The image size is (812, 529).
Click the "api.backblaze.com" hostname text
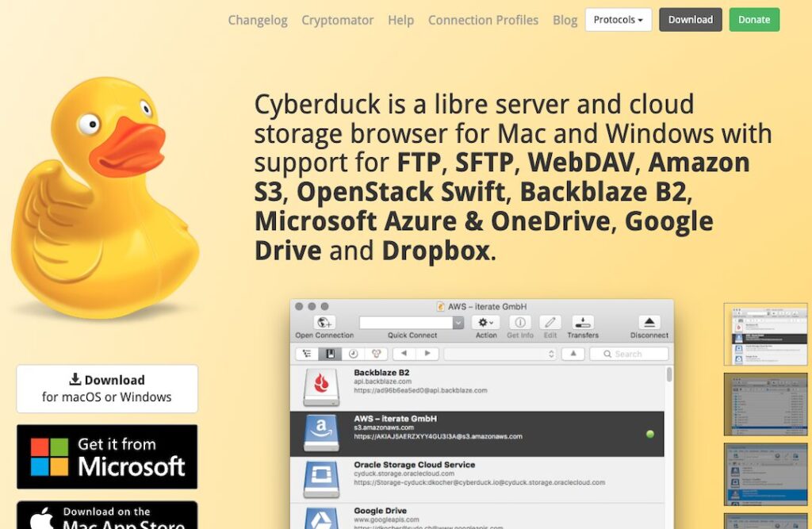pyautogui.click(x=383, y=381)
